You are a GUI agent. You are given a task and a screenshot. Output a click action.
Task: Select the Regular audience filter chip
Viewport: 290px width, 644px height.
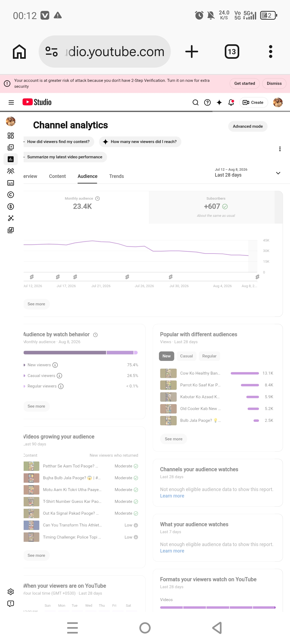click(x=209, y=356)
